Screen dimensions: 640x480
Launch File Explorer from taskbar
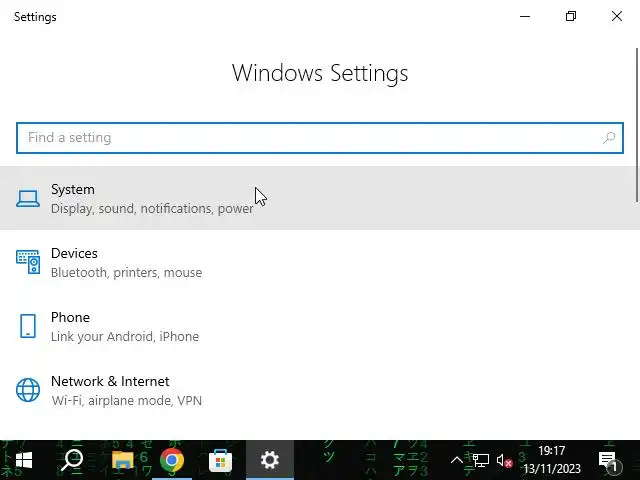coord(122,460)
